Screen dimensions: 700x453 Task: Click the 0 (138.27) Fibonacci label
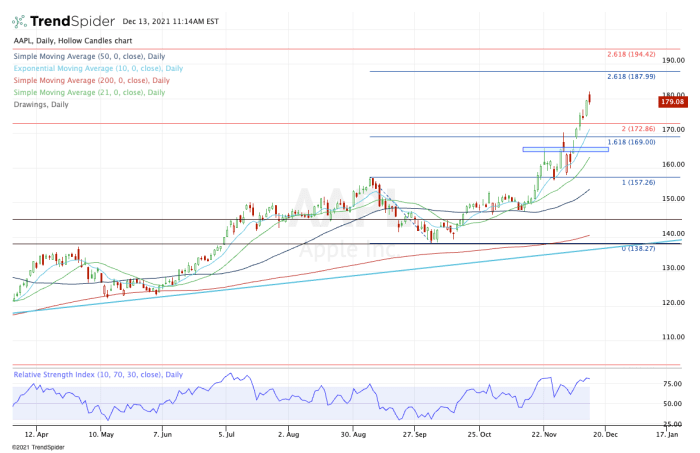[x=638, y=249]
